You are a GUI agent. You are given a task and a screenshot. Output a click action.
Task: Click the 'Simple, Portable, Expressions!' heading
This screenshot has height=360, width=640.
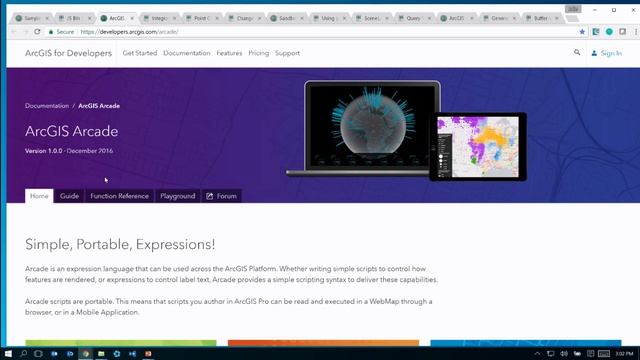[x=120, y=244]
